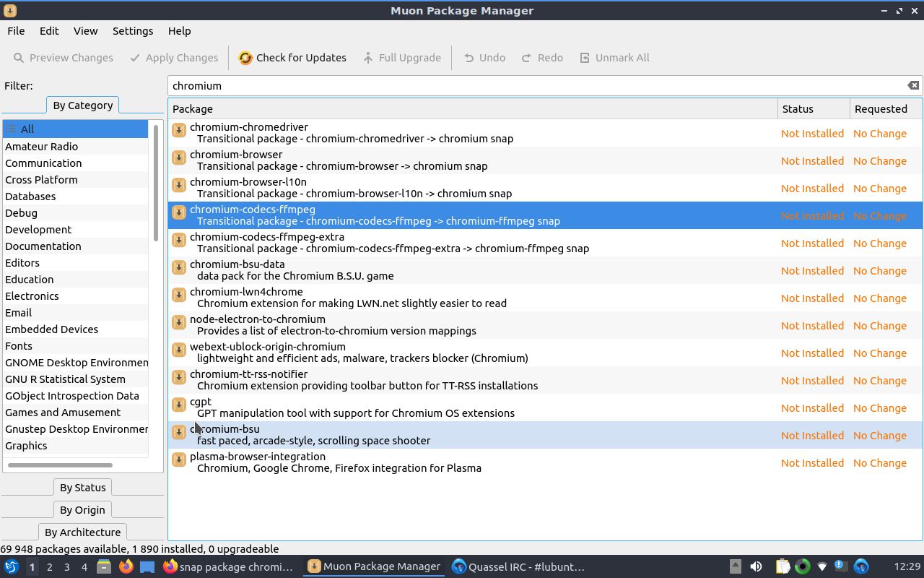924x578 pixels.
Task: Click the Apply Changes toolbar button
Action: click(174, 58)
